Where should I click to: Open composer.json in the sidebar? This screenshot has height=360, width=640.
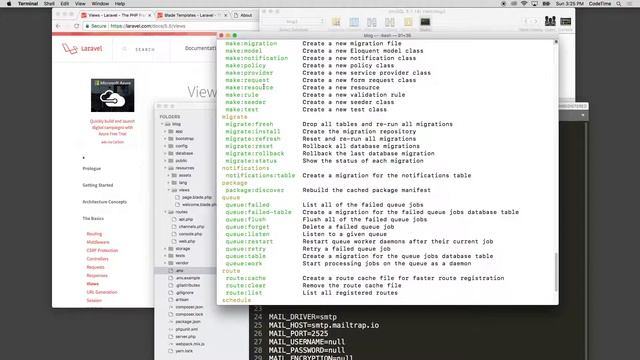tap(189, 307)
